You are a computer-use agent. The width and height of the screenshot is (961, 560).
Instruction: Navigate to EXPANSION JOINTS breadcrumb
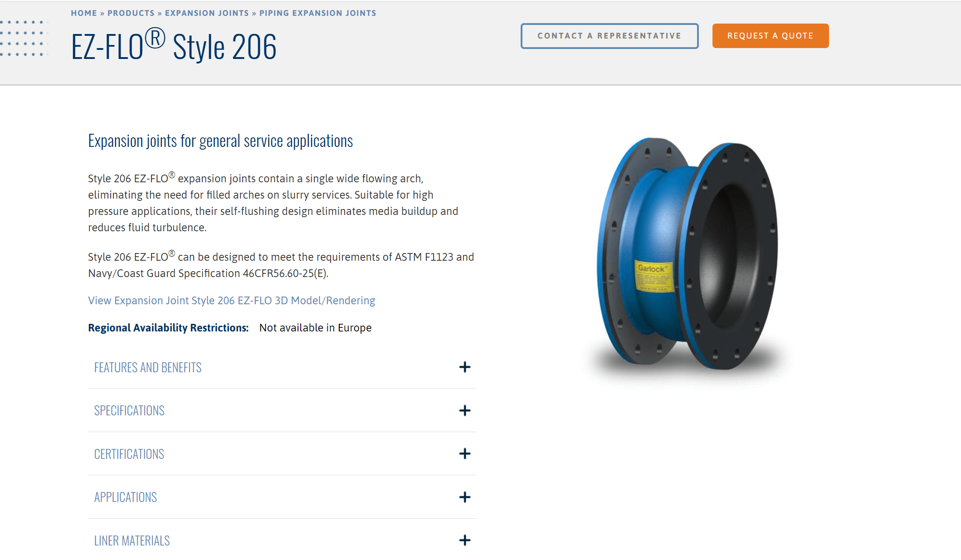click(x=207, y=13)
